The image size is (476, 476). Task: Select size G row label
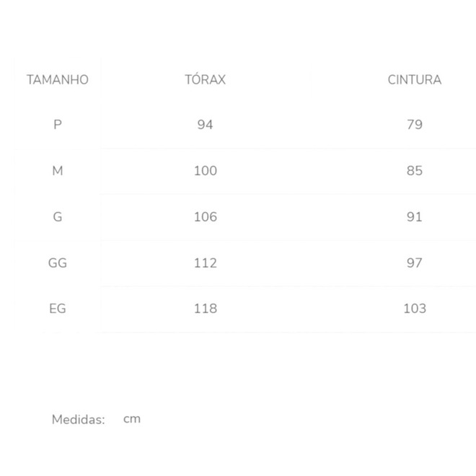[58, 217]
